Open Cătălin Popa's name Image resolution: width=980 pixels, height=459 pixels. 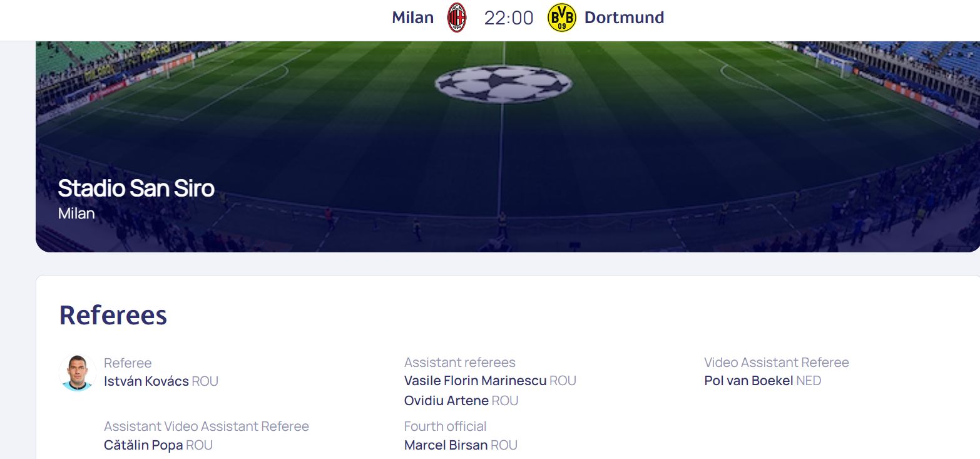click(143, 445)
